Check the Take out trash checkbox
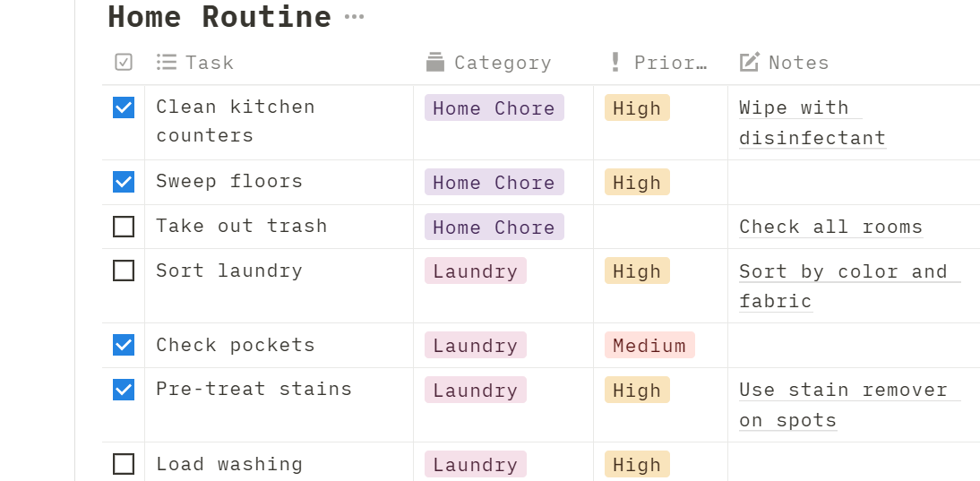Viewport: 980px width, 481px height. click(x=124, y=227)
